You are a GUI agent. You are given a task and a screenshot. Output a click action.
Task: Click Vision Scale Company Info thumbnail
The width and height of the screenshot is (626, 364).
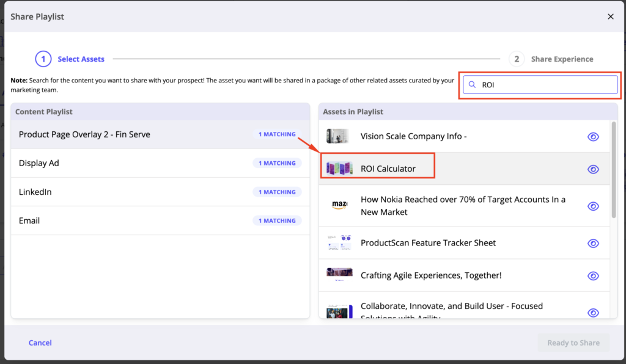tap(337, 136)
